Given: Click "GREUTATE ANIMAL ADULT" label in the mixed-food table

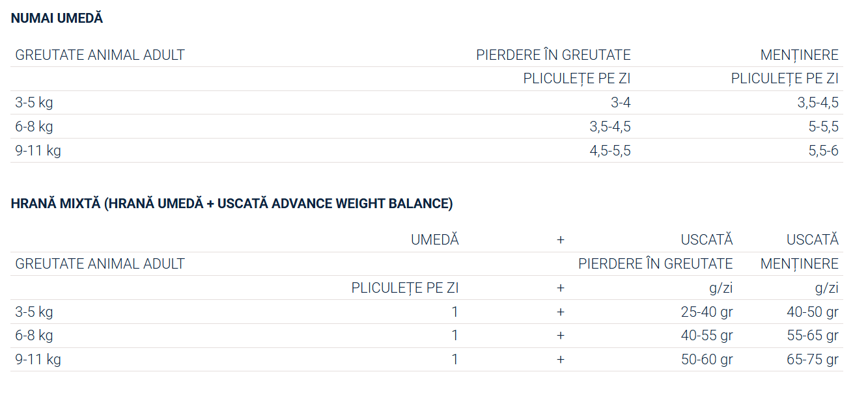Looking at the screenshot, I should (100, 264).
